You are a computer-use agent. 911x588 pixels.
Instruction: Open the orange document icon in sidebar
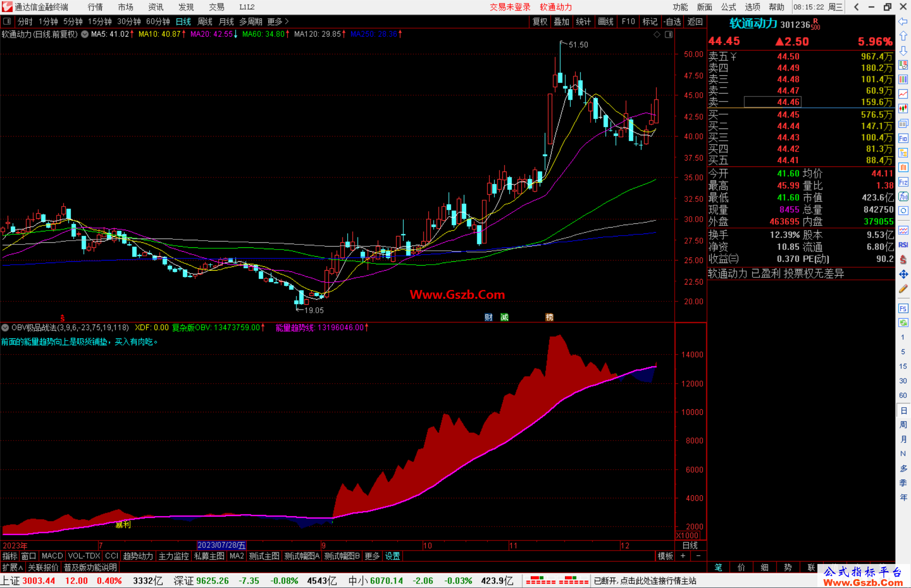(x=903, y=167)
